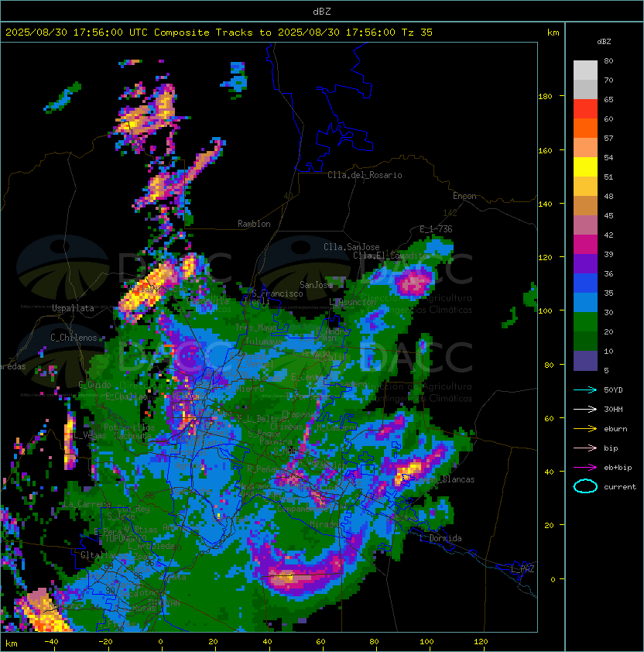Click the 'La_Carrera' map label
The image size is (644, 652).
click(87, 504)
